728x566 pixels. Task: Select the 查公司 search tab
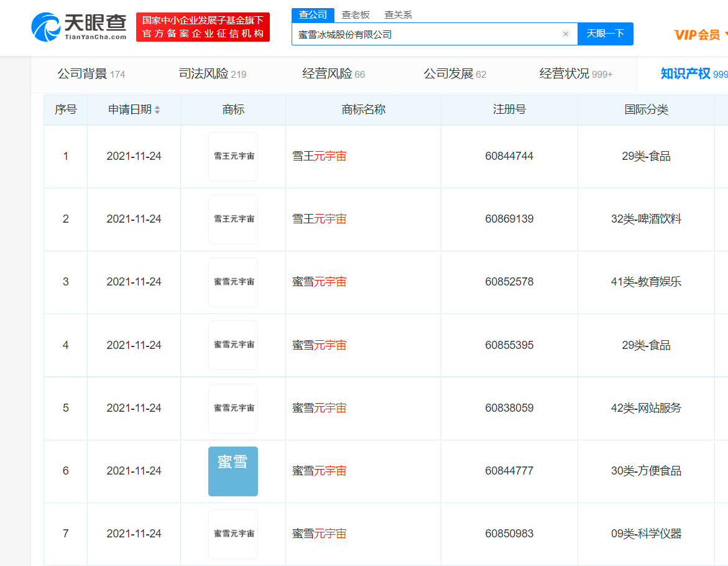pos(313,15)
